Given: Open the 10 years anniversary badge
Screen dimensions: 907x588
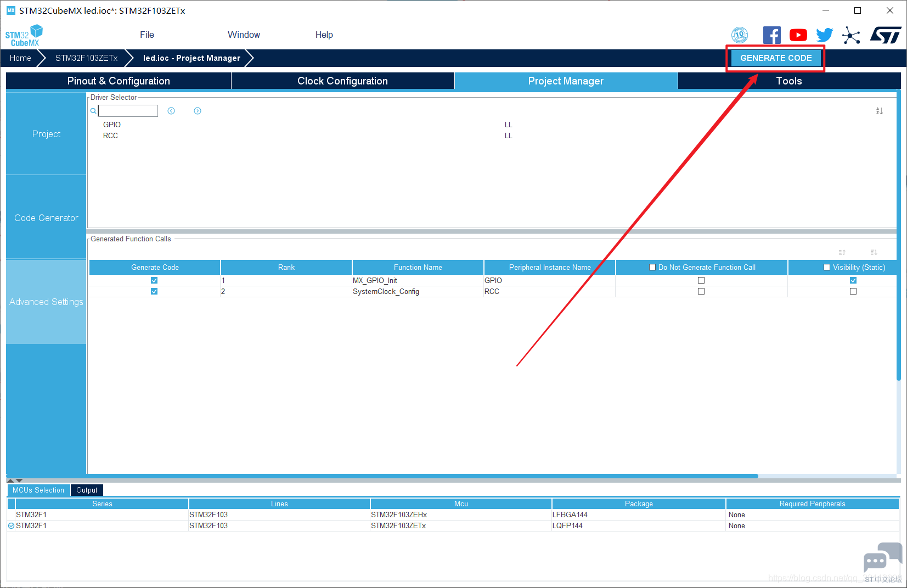Looking at the screenshot, I should (740, 35).
